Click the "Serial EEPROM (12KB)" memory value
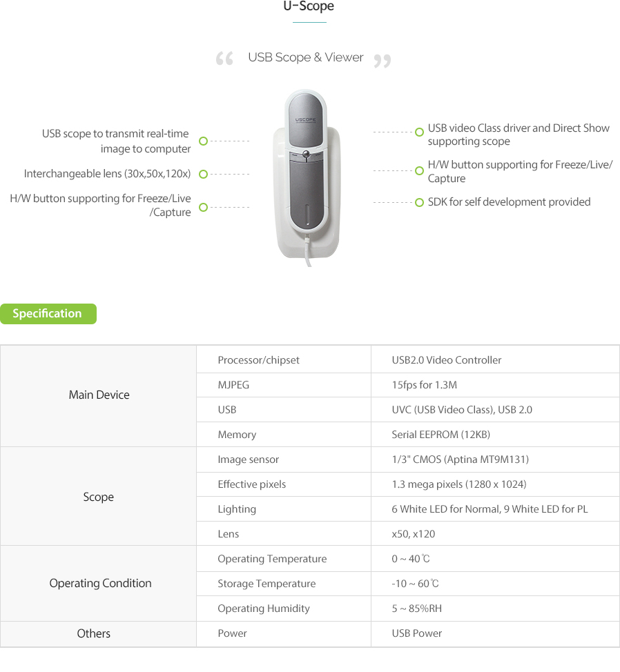The width and height of the screenshot is (620, 672). coord(440,435)
